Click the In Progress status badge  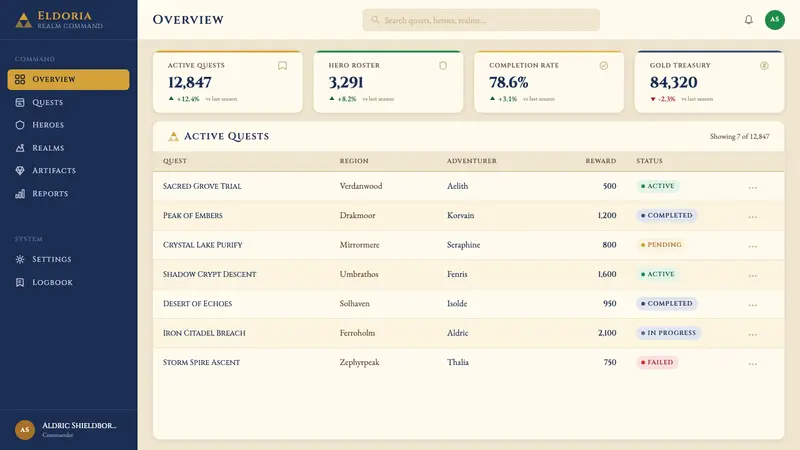tap(668, 333)
